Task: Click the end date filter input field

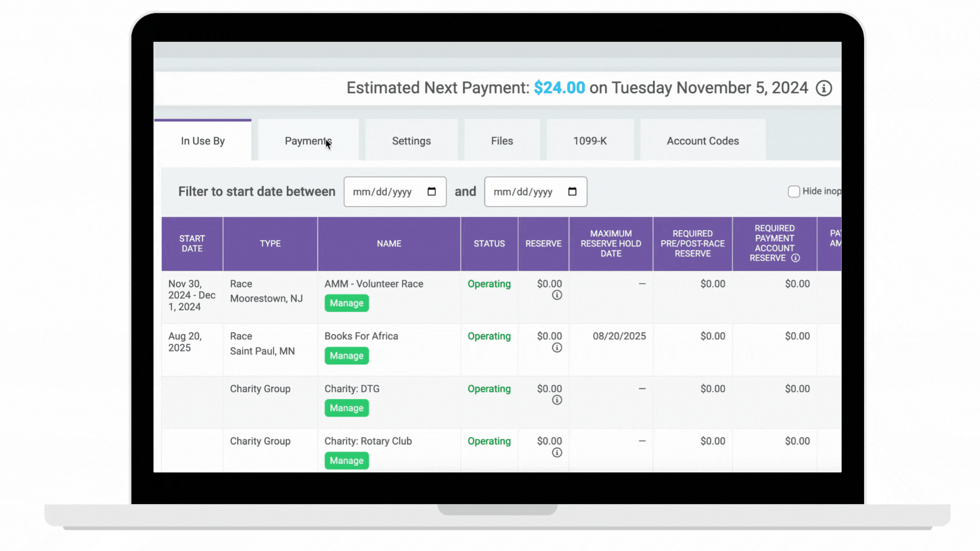Action: coord(523,192)
